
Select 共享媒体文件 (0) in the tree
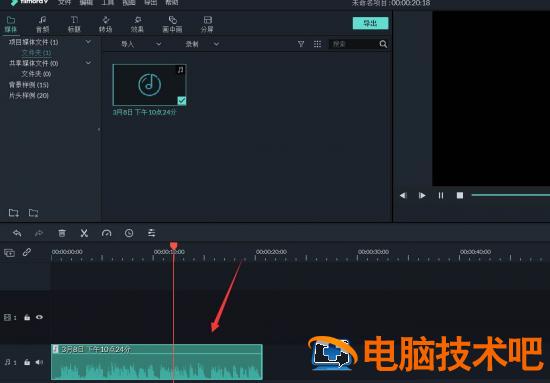tap(34, 63)
